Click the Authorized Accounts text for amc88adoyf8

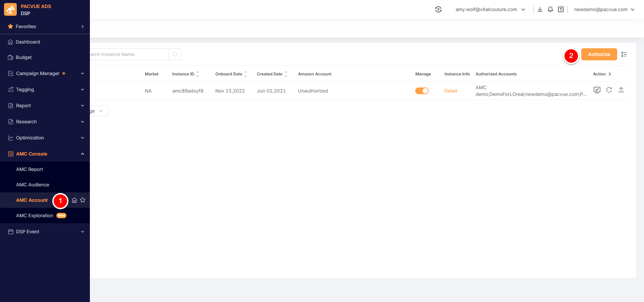click(x=531, y=91)
